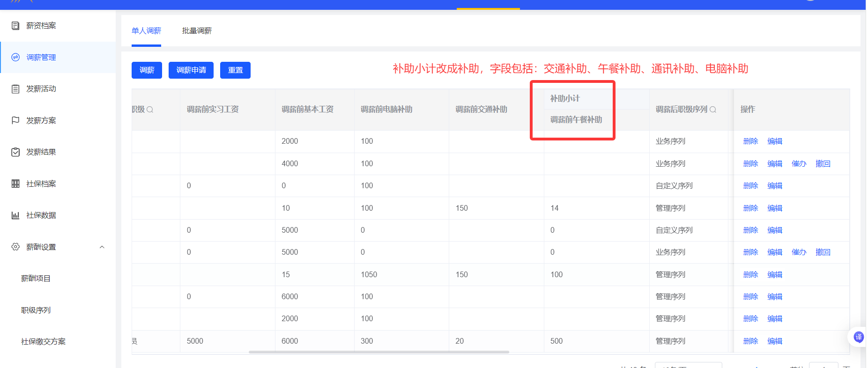Collapse the 薪酬设置 submenu chevron
This screenshot has width=868, height=368.
102,247
